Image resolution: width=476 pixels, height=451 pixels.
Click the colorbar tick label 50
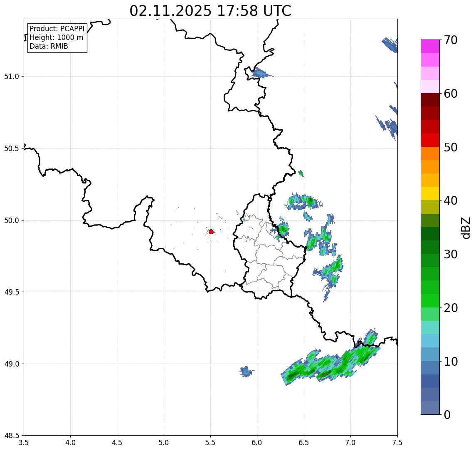[x=451, y=147]
